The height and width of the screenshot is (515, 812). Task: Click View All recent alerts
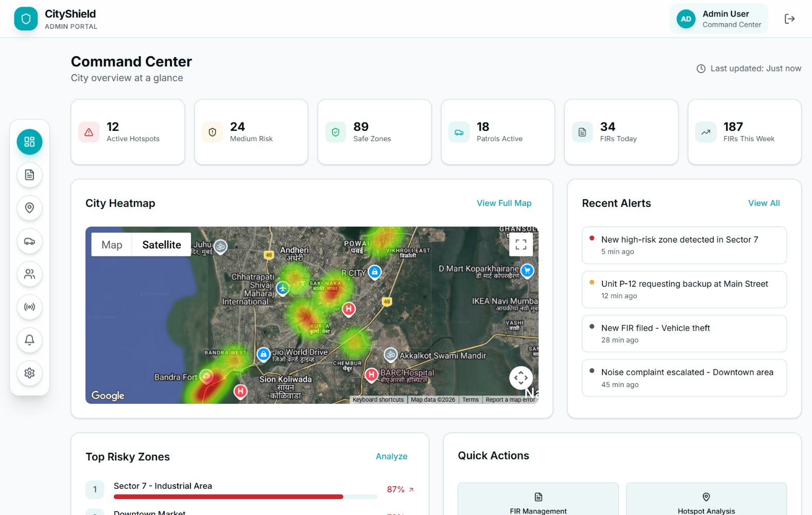(x=764, y=203)
